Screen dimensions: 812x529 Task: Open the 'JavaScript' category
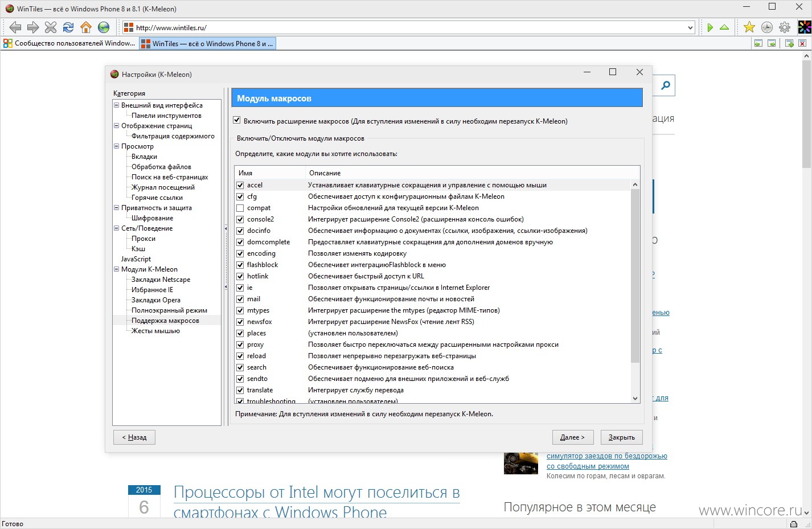click(x=136, y=259)
